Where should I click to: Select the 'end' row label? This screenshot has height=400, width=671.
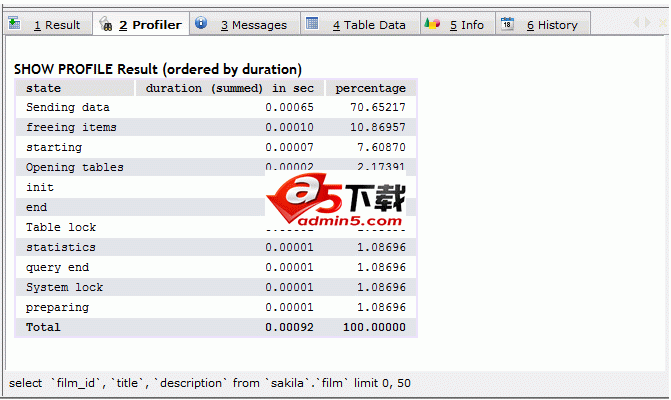tap(36, 207)
